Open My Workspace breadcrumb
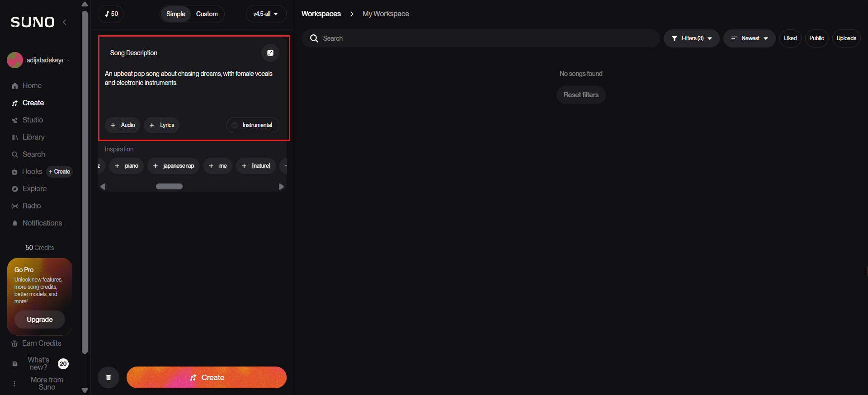This screenshot has width=868, height=395. click(386, 14)
